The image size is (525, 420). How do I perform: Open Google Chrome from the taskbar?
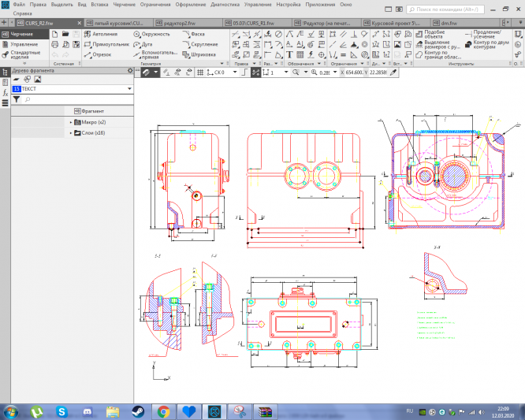pyautogui.click(x=163, y=411)
